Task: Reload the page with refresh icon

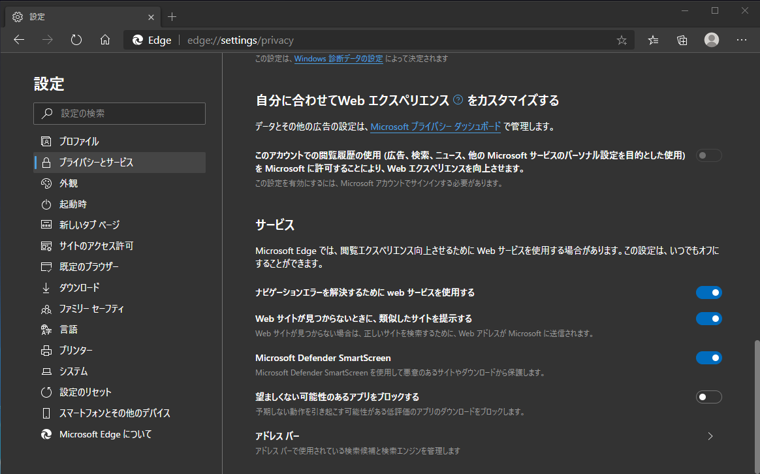Action: [76, 40]
